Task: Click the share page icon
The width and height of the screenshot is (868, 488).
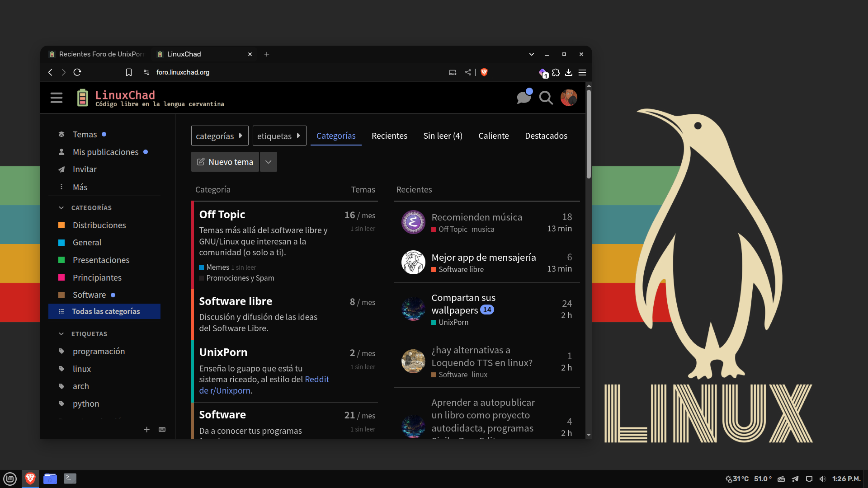Action: pos(468,72)
